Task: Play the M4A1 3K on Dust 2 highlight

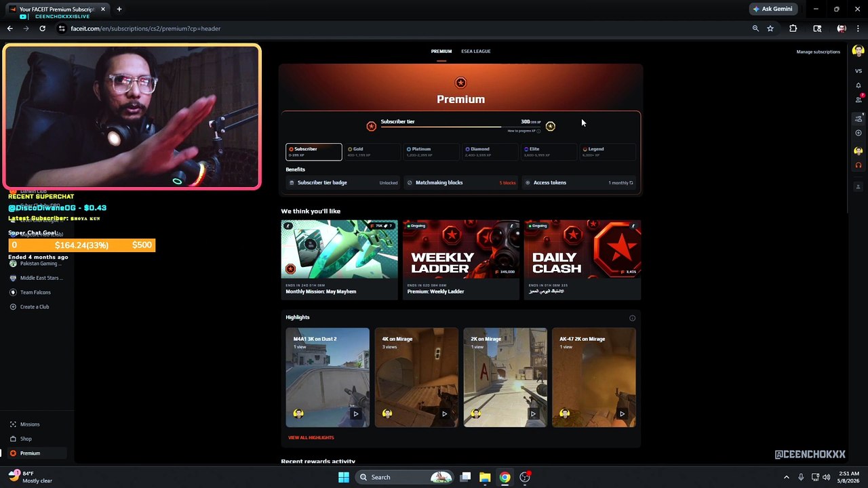Action: (x=355, y=413)
